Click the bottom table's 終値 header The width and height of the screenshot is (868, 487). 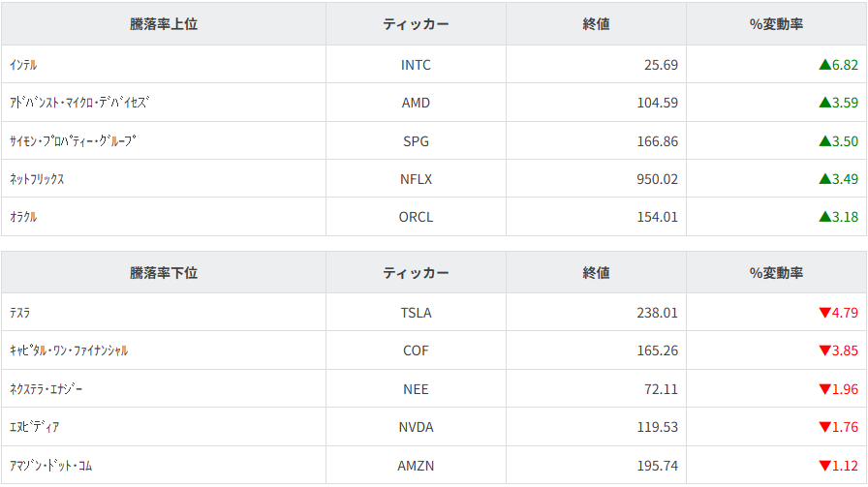click(x=596, y=273)
